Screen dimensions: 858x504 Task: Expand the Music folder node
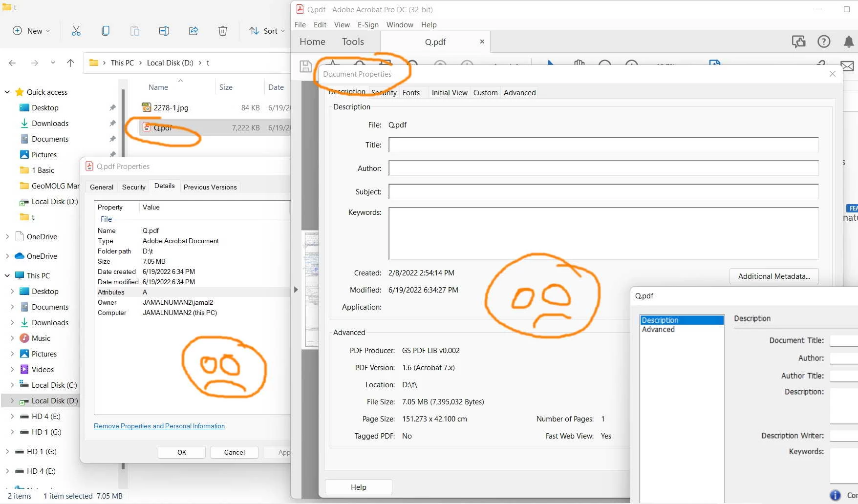pyautogui.click(x=12, y=338)
